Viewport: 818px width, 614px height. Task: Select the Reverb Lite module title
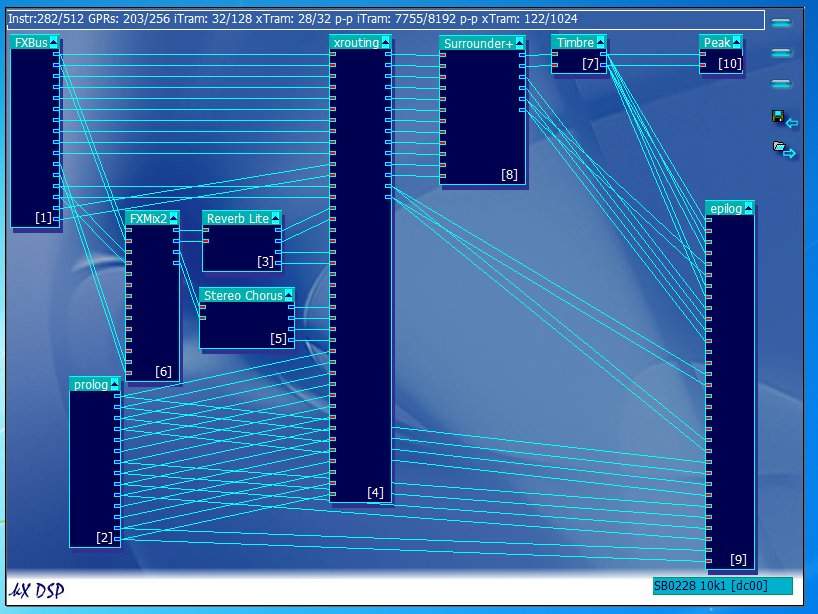click(238, 218)
